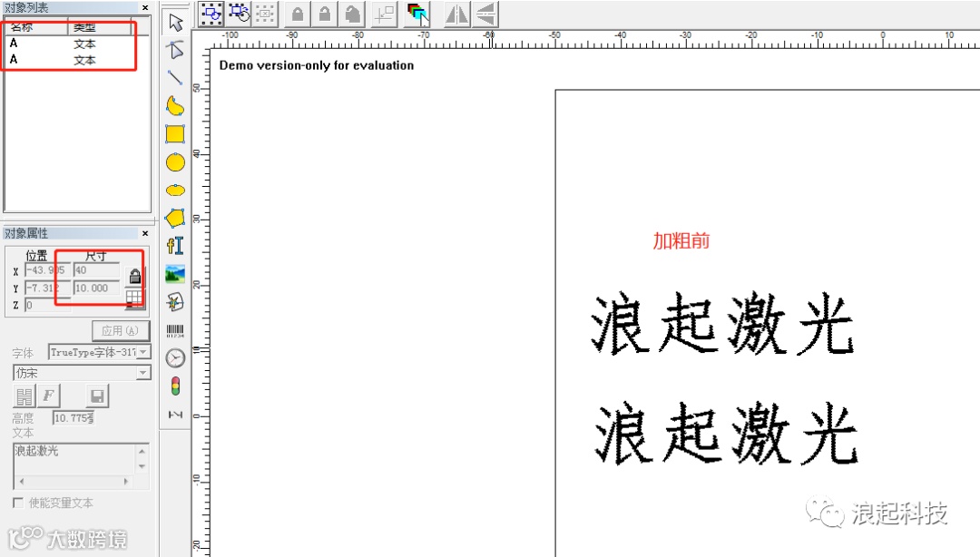Click the delete selected objects button

click(266, 14)
